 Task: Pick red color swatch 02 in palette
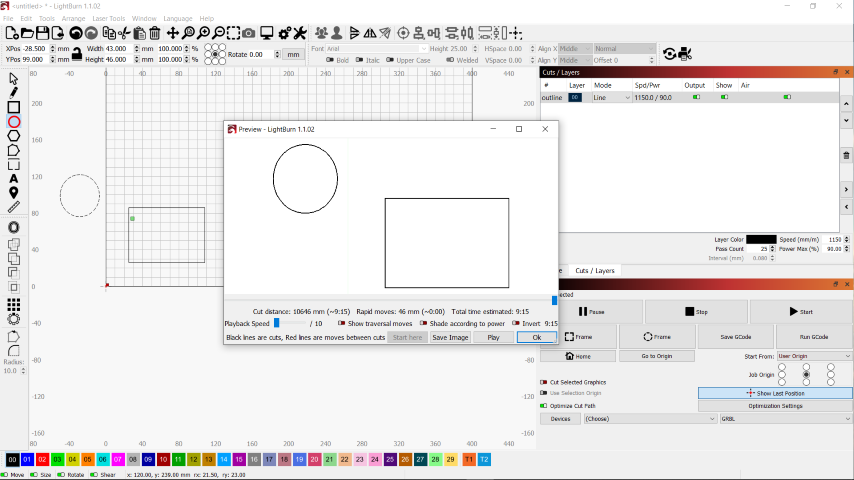point(43,459)
